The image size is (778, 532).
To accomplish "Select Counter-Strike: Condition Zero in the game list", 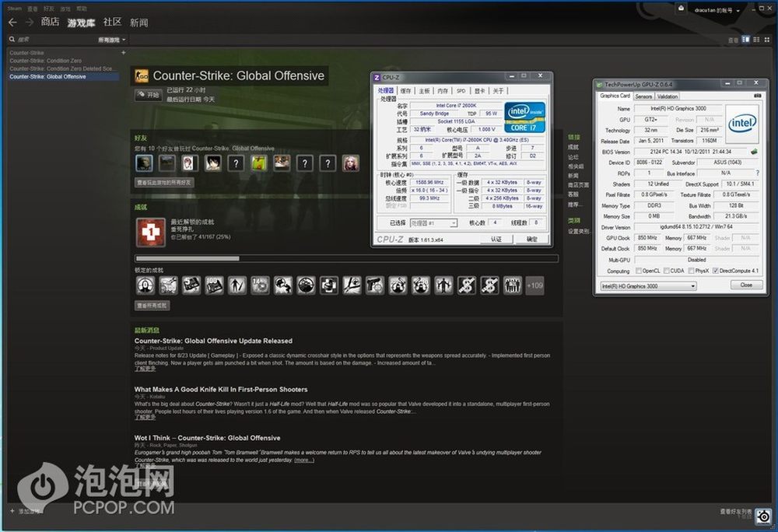I will (x=46, y=61).
